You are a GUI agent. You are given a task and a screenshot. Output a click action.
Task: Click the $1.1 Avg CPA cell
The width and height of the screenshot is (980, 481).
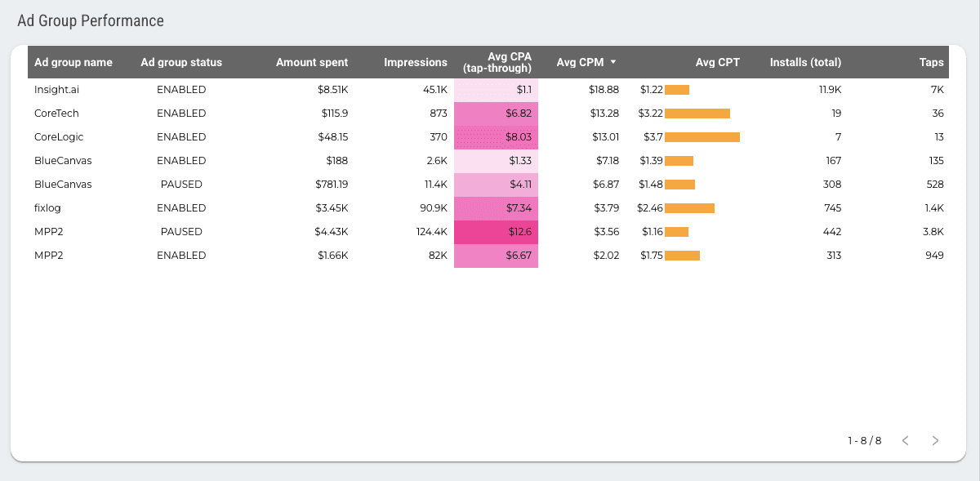pyautogui.click(x=496, y=90)
